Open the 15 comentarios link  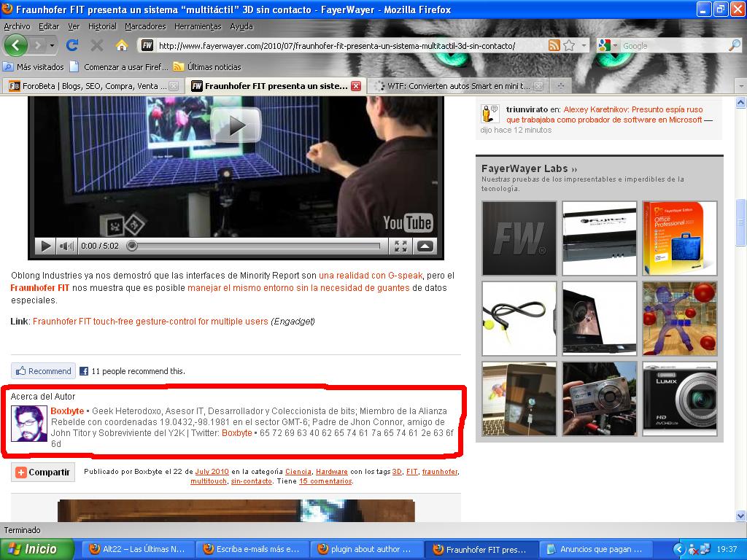(x=325, y=481)
